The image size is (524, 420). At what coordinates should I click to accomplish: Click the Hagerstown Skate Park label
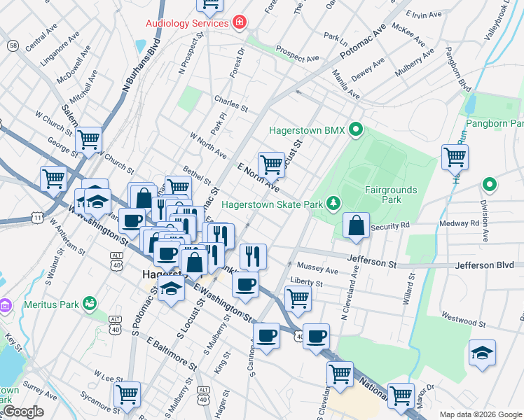coord(273,204)
